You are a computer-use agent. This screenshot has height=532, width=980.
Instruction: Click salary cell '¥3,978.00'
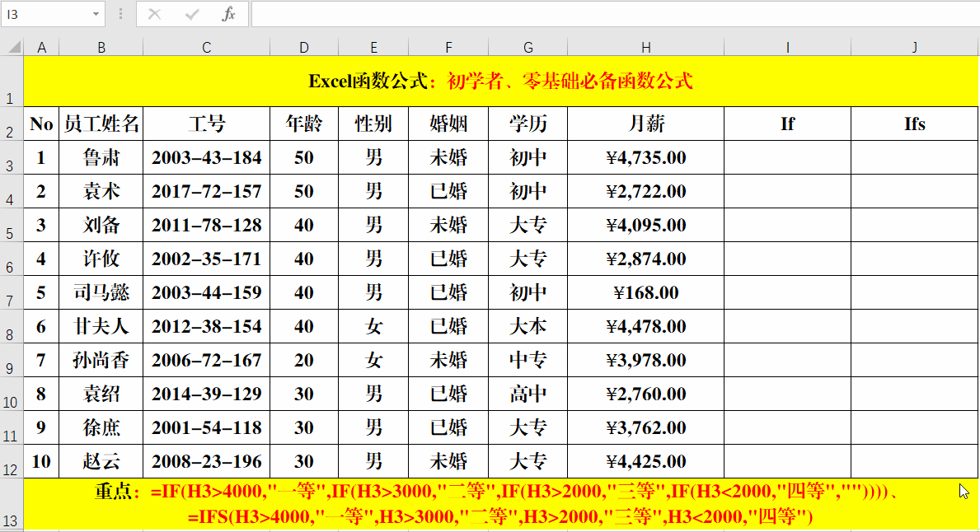click(645, 360)
